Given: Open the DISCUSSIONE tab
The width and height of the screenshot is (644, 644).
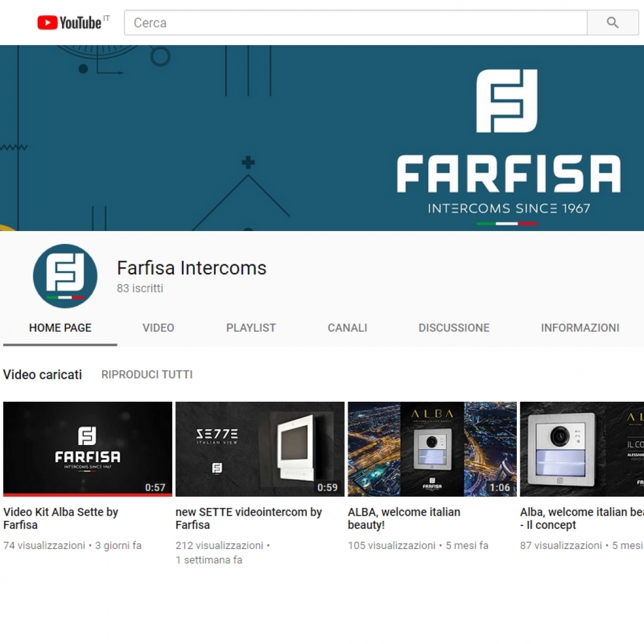Looking at the screenshot, I should [454, 328].
